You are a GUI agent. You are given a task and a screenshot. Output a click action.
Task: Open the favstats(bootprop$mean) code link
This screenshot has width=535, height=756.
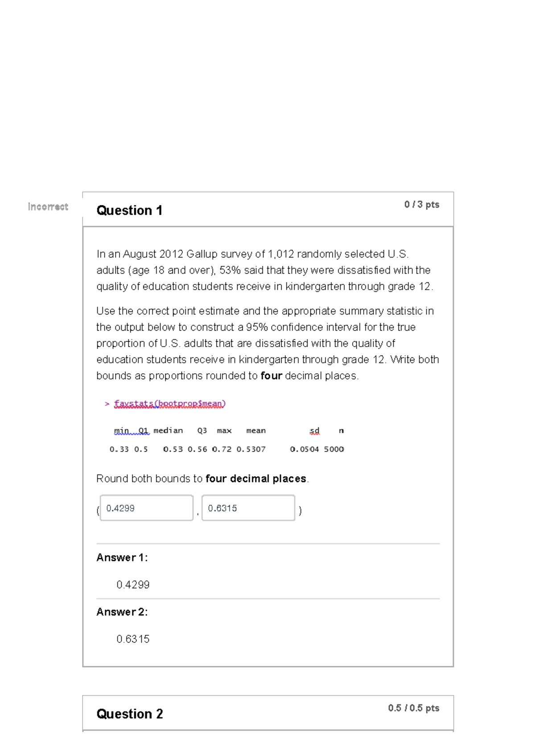(169, 404)
